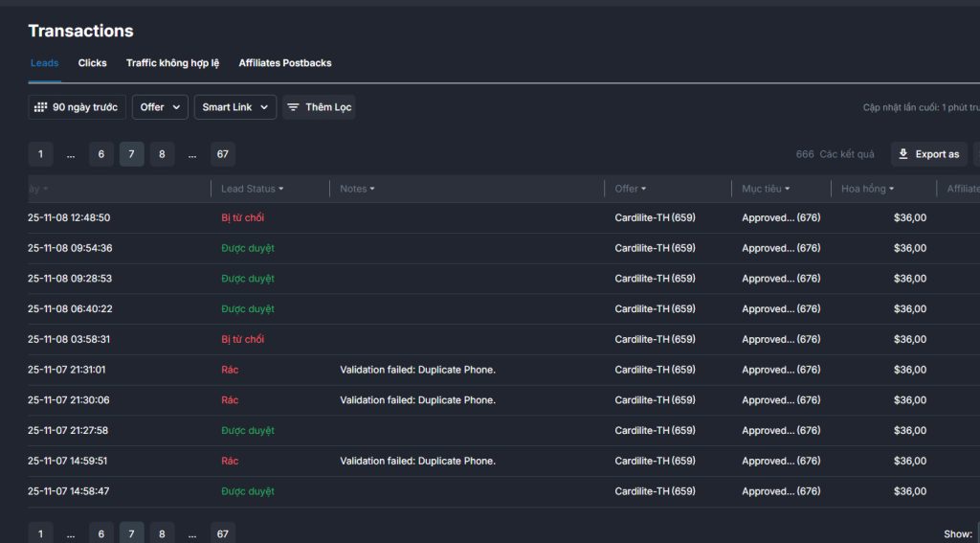Open the Offer filter dropdown
Viewport: 980px width, 543px height.
point(160,107)
